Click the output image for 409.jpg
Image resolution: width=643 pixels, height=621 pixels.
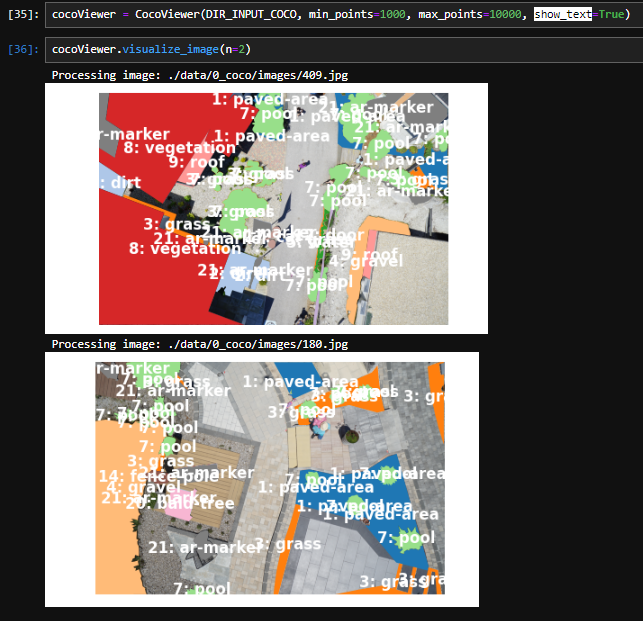(266, 208)
